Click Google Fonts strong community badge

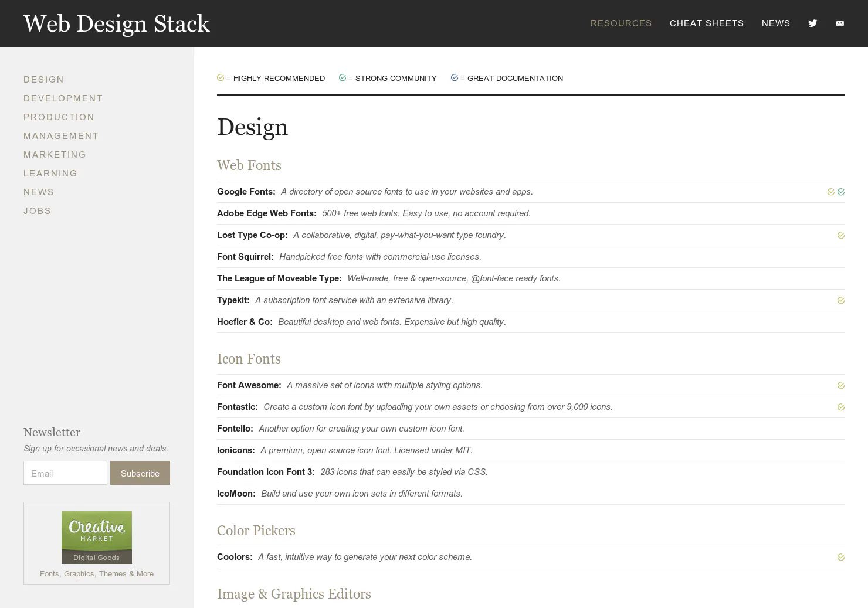point(841,192)
